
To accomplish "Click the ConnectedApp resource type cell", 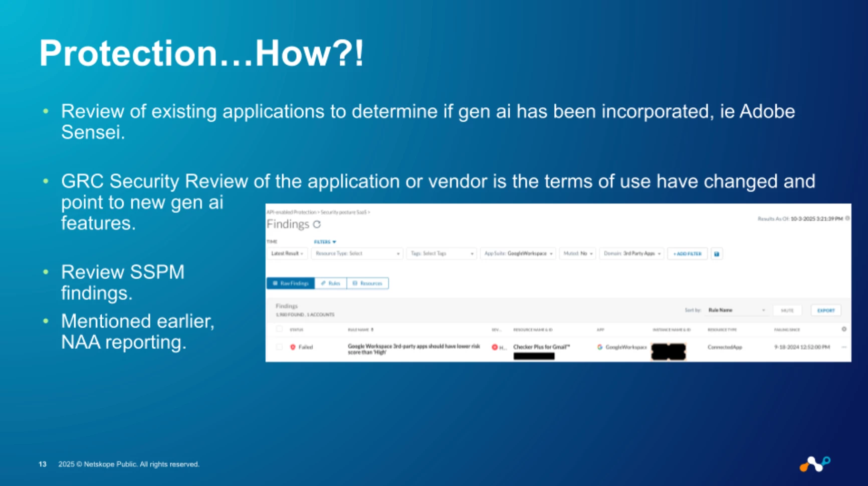I will (725, 347).
